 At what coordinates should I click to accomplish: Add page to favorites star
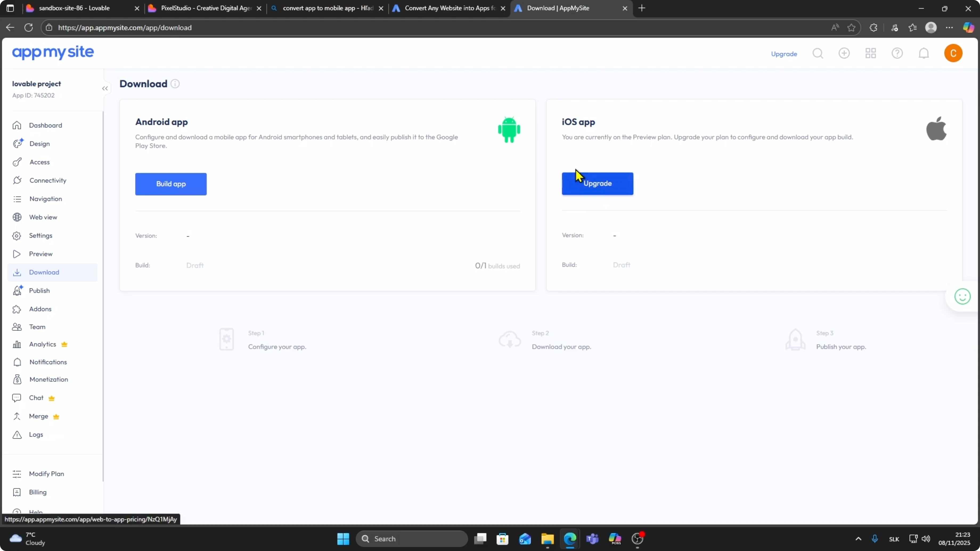point(851,28)
